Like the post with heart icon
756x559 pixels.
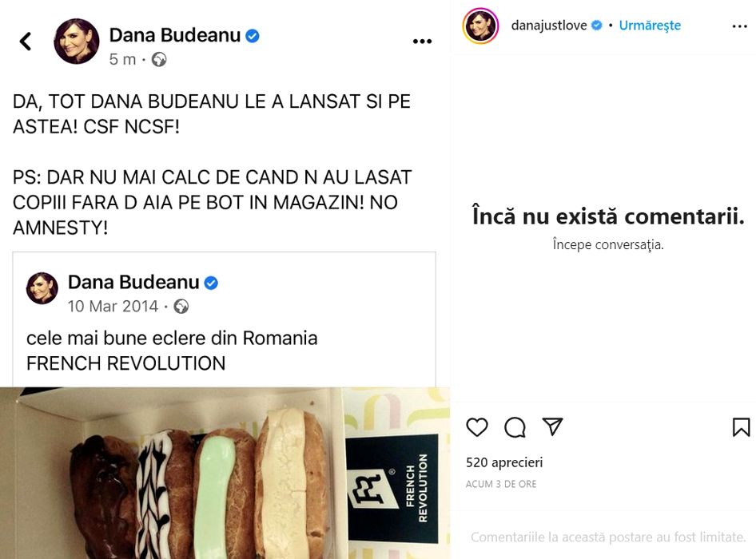coord(477,427)
